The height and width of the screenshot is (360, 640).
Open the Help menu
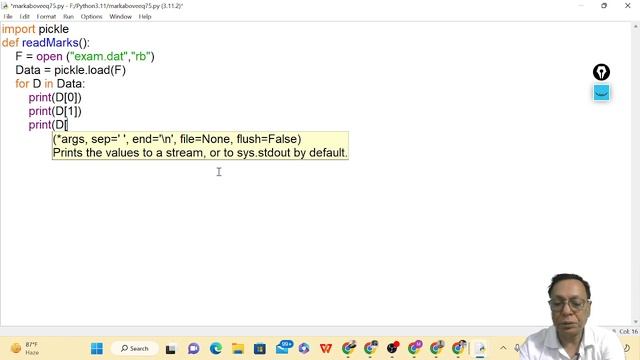pyautogui.click(x=145, y=17)
